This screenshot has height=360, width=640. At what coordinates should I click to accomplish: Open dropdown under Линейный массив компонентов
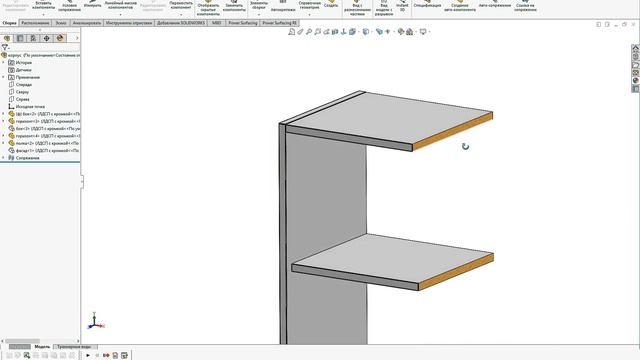121,15
